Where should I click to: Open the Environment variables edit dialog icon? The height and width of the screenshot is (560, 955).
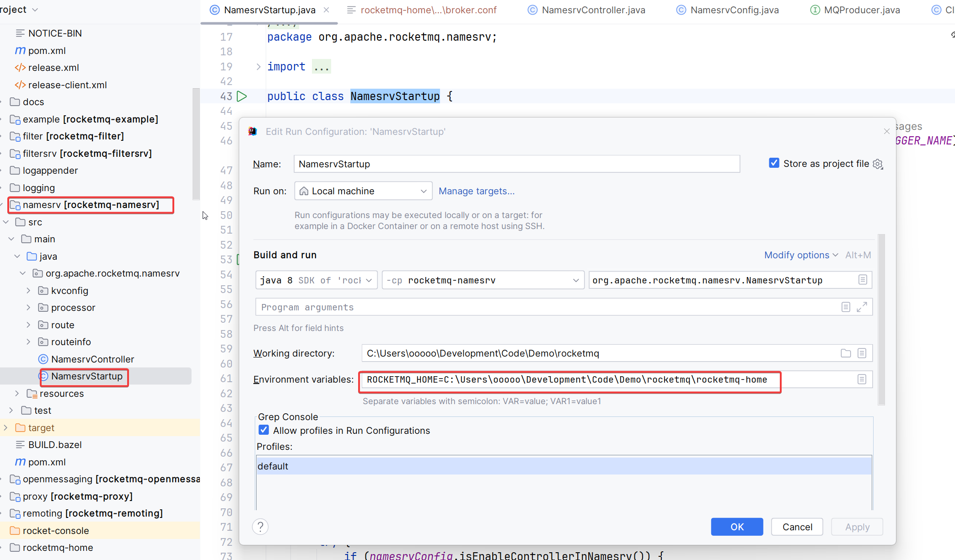(x=862, y=379)
